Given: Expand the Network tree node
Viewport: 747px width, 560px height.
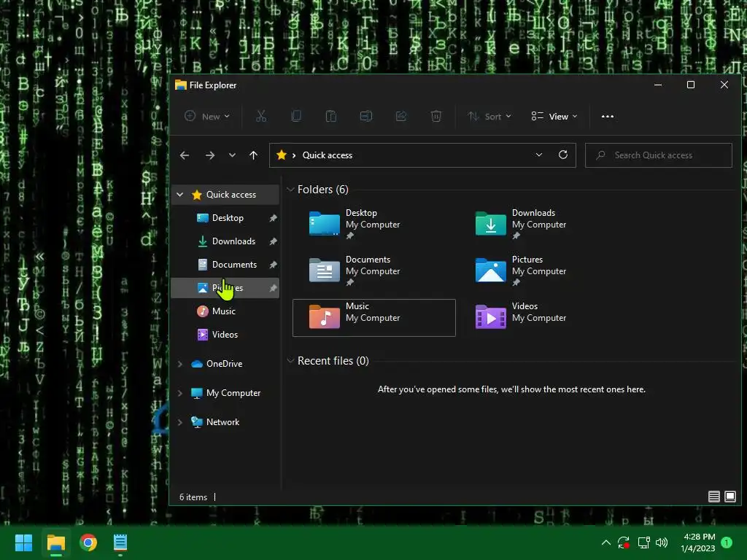Looking at the screenshot, I should 179,422.
